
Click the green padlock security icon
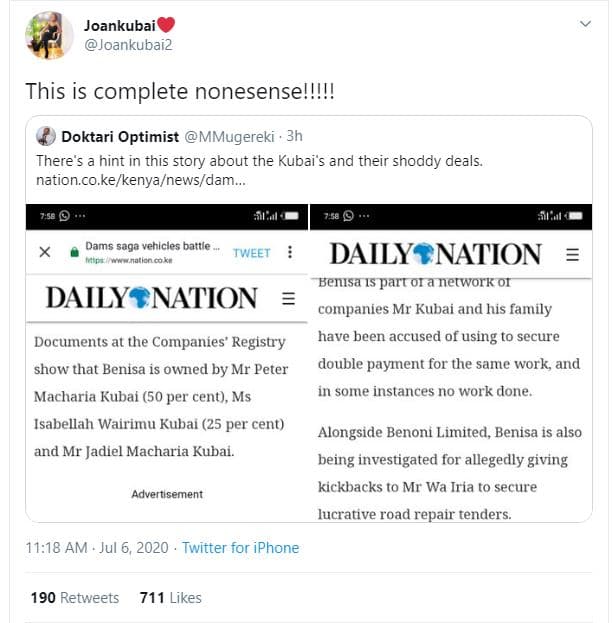coord(74,253)
